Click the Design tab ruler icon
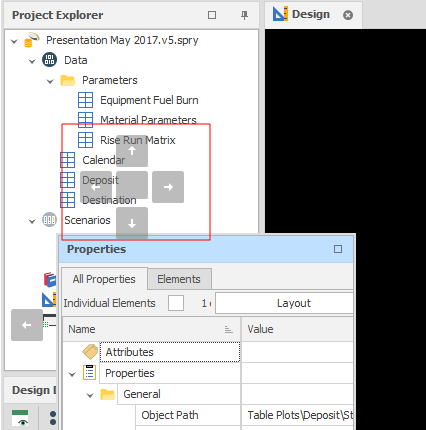The width and height of the screenshot is (426, 430). [280, 14]
